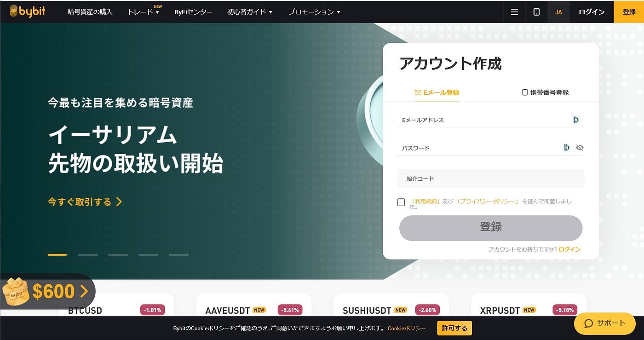Open the XRPUSDT ticker card

[x=529, y=305]
